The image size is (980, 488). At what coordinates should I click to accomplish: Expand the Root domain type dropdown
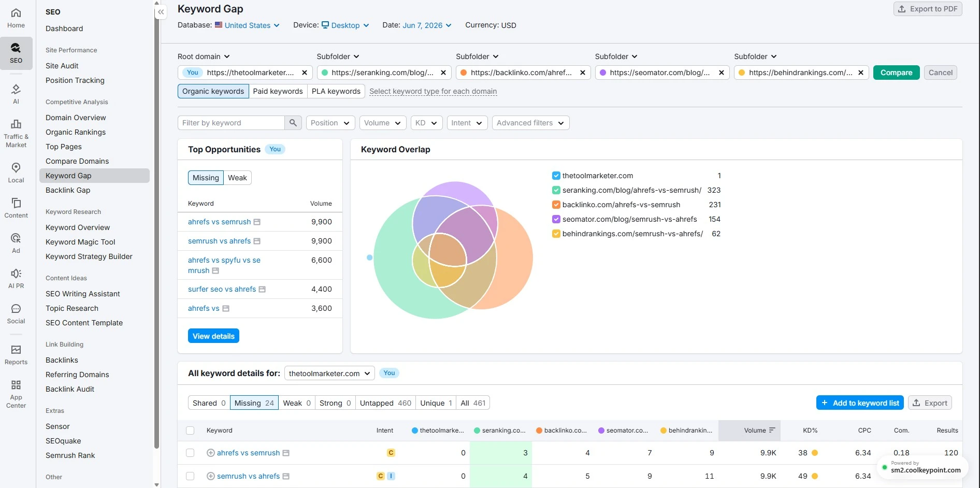click(x=204, y=56)
